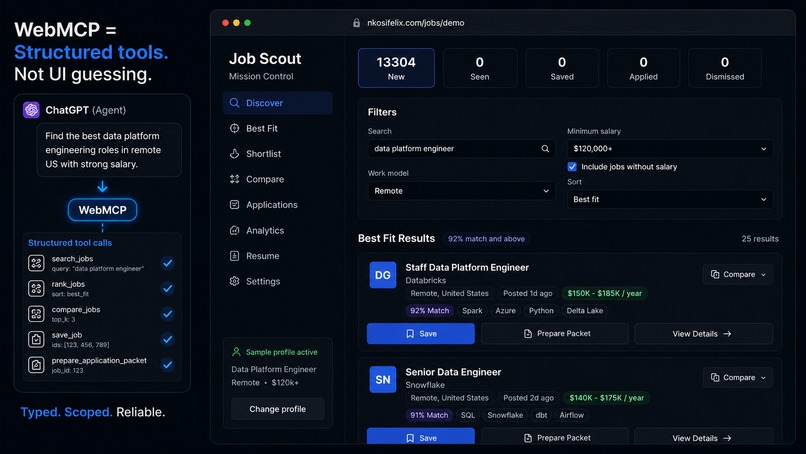
Task: Click the Sample profile active person icon
Action: [x=236, y=352]
